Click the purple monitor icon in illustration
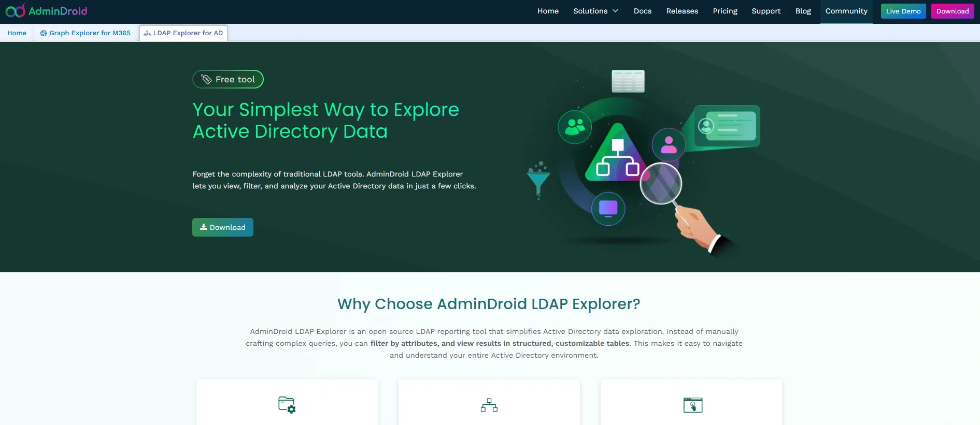This screenshot has width=980, height=425. tap(608, 209)
